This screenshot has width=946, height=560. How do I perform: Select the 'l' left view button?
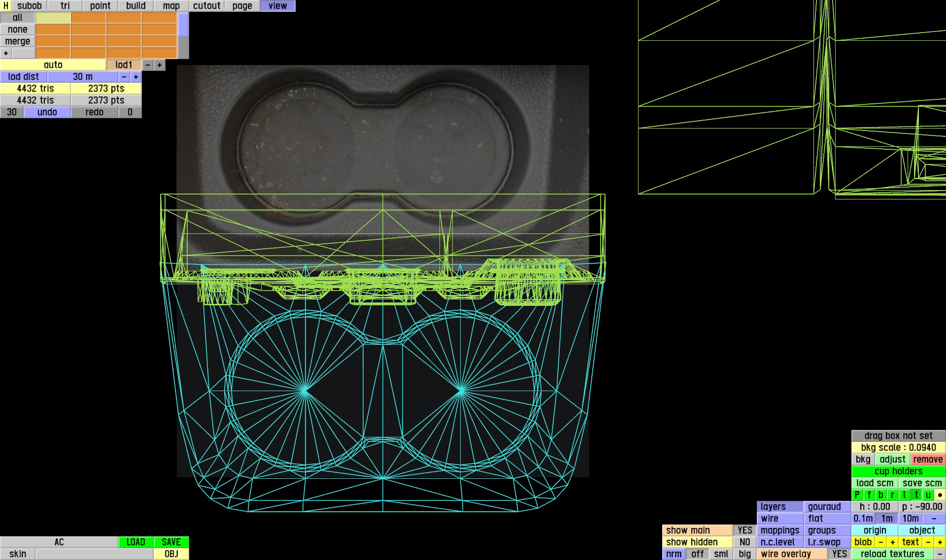pyautogui.click(x=904, y=495)
